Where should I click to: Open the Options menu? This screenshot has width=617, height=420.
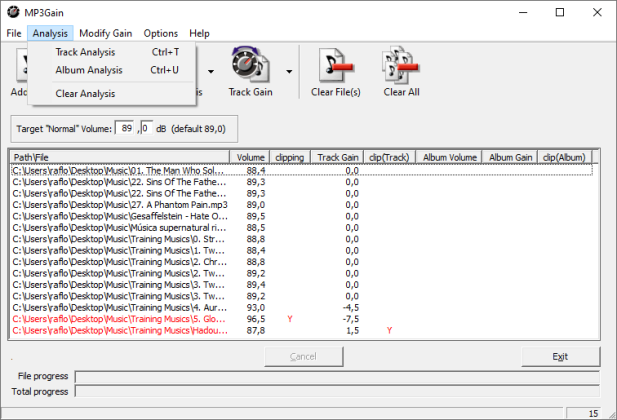(x=159, y=33)
